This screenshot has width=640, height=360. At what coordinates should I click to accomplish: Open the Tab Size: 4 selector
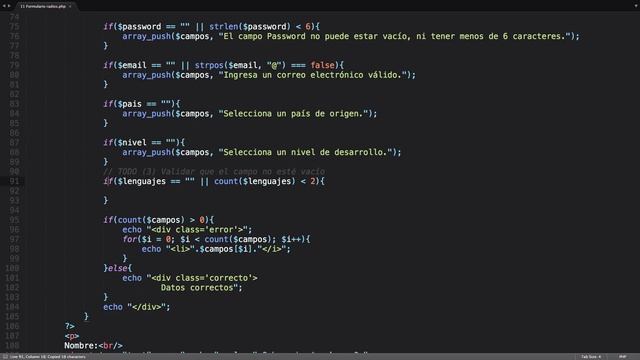point(591,357)
